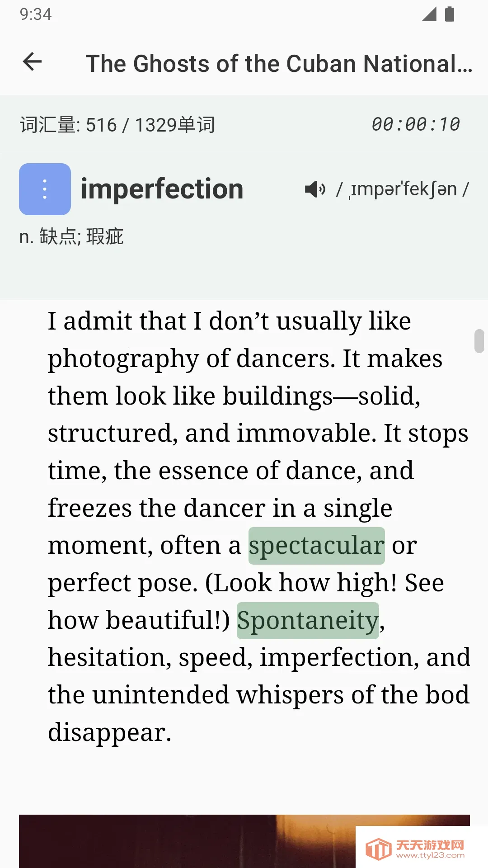Tap the word "photography" in the article
The image size is (488, 868).
click(123, 359)
